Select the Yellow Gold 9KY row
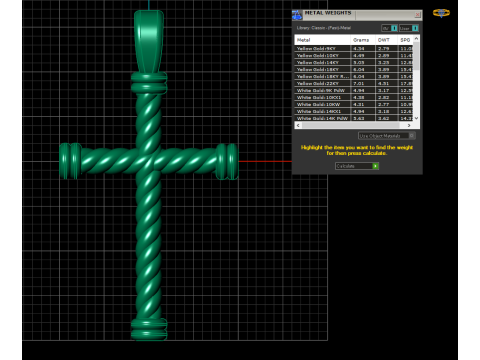Screen dimensions: 480x360 [354, 48]
